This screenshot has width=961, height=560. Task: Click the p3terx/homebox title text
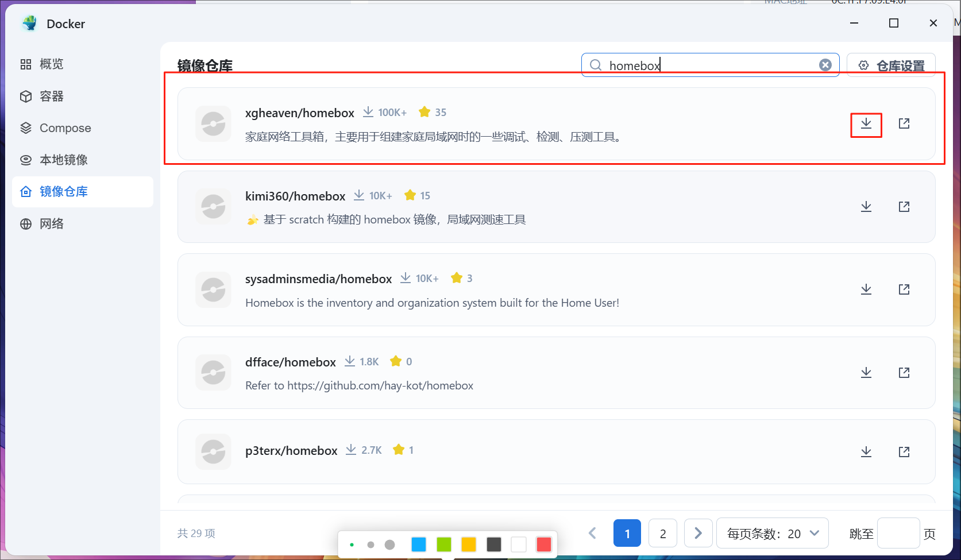[291, 451]
